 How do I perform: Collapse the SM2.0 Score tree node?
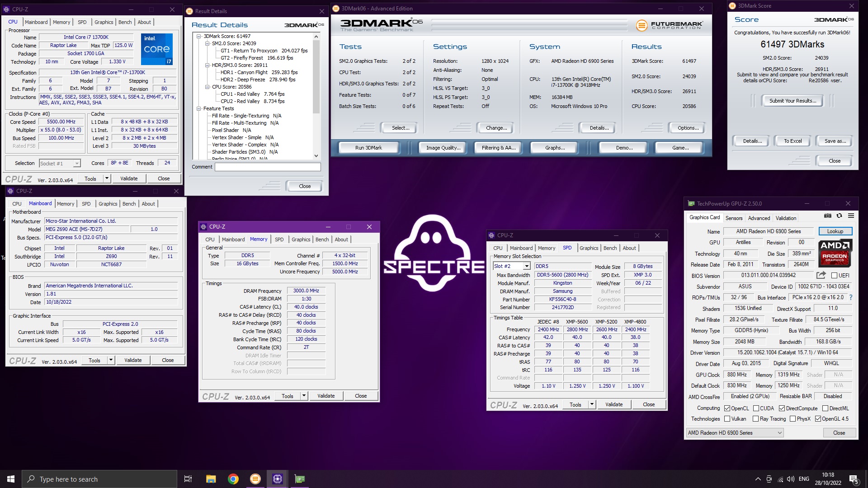point(207,43)
